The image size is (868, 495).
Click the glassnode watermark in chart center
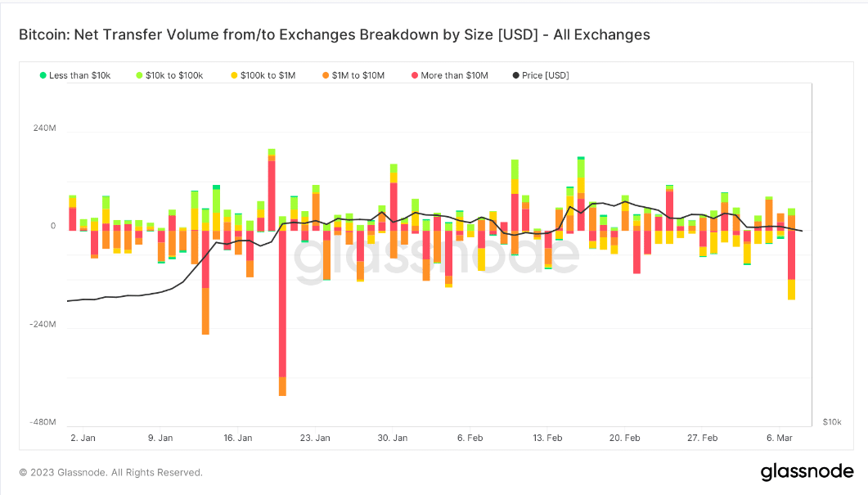(434, 262)
